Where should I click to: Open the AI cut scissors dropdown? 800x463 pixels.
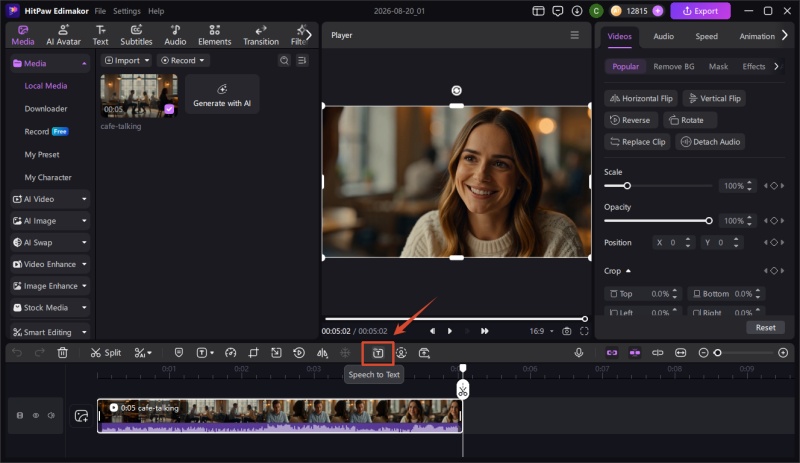143,353
